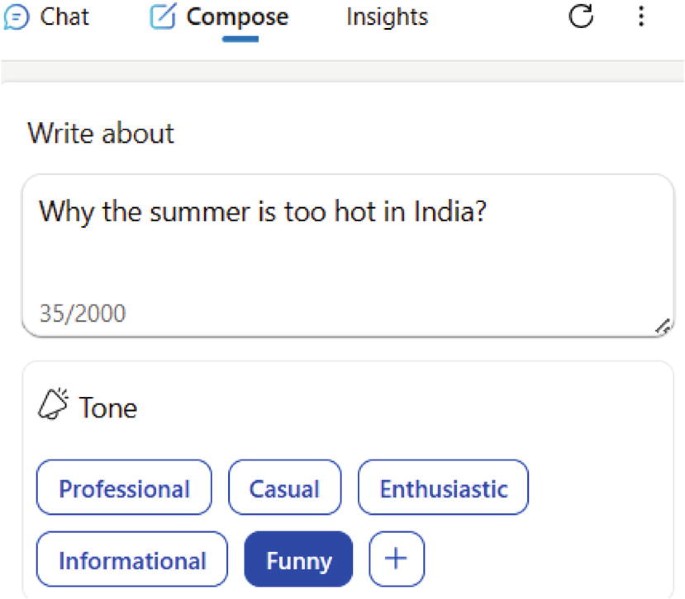This screenshot has height=599, width=685.
Task: Open the Insights tab
Action: pyautogui.click(x=387, y=17)
